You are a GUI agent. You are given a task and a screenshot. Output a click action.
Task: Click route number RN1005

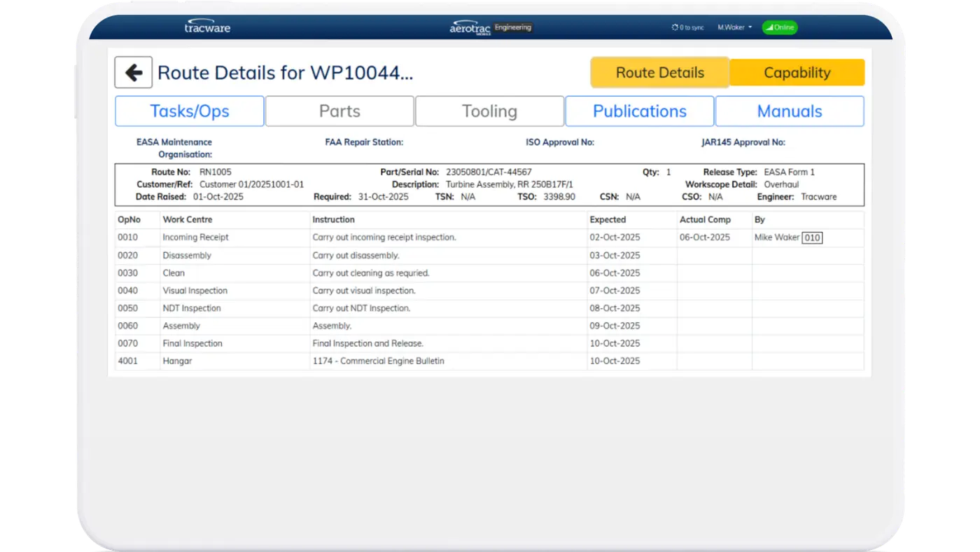pyautogui.click(x=216, y=172)
